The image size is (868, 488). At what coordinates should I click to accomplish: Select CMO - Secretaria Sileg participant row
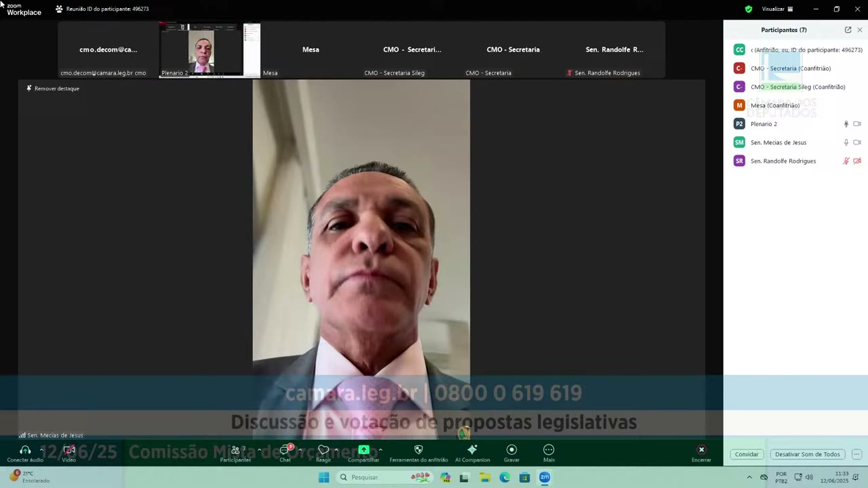tap(795, 87)
